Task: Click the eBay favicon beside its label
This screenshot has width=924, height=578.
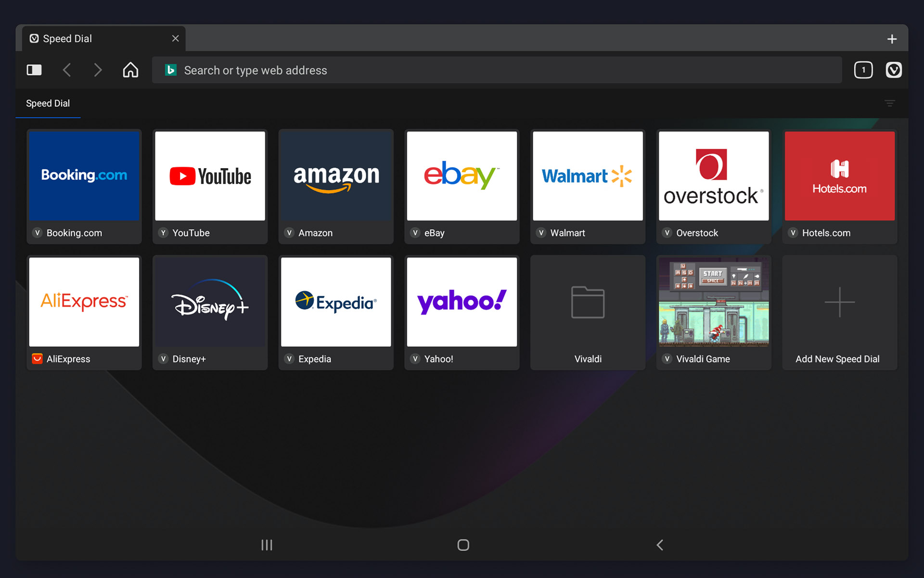Action: pos(415,233)
